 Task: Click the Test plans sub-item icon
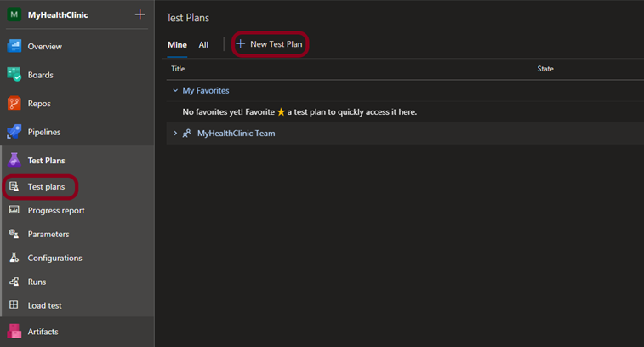(x=14, y=186)
